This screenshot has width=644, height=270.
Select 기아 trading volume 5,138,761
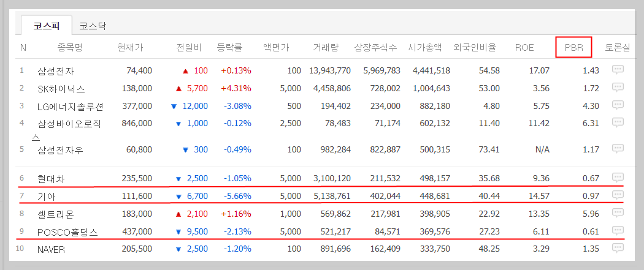point(332,197)
